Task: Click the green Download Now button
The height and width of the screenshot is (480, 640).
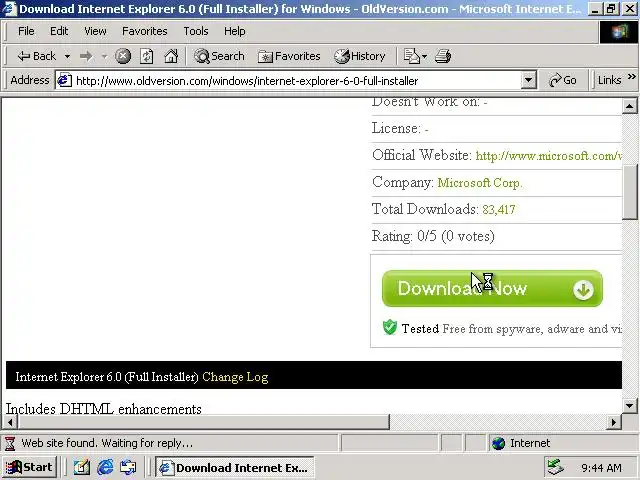Action: [x=492, y=289]
